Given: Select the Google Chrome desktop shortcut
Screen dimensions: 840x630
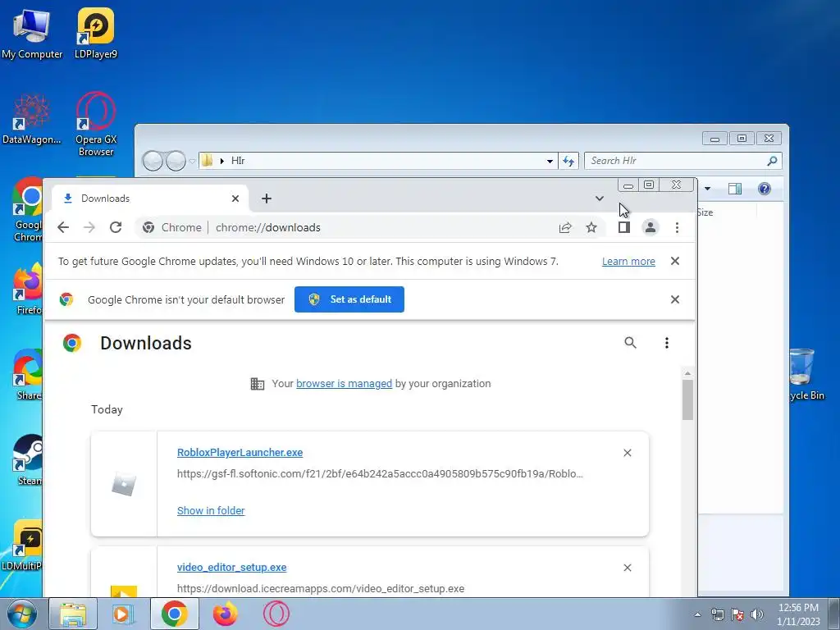Looking at the screenshot, I should click(28, 210).
